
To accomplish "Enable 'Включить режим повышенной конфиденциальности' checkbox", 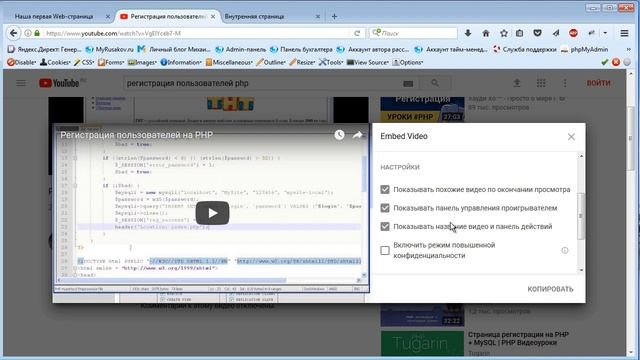I will click(x=385, y=250).
